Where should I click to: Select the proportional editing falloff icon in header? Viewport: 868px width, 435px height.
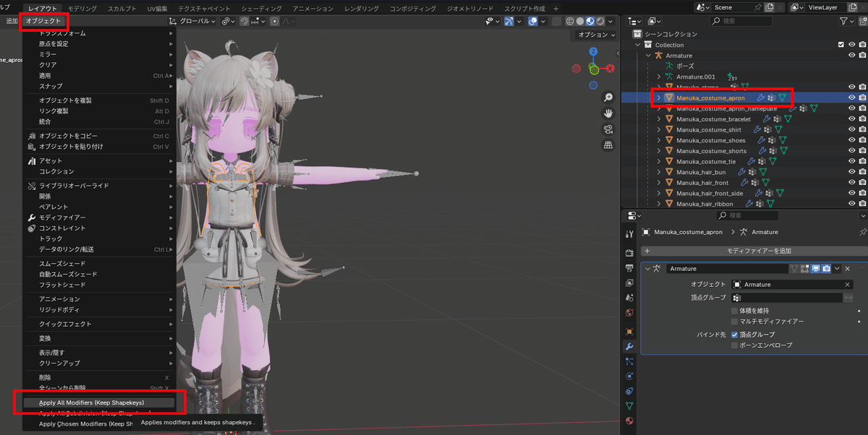[286, 21]
